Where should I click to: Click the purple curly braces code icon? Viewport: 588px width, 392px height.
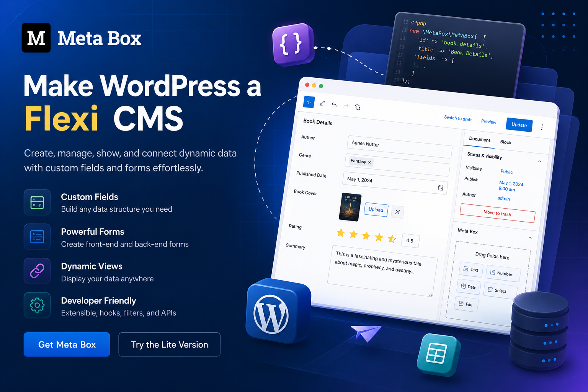coord(292,44)
